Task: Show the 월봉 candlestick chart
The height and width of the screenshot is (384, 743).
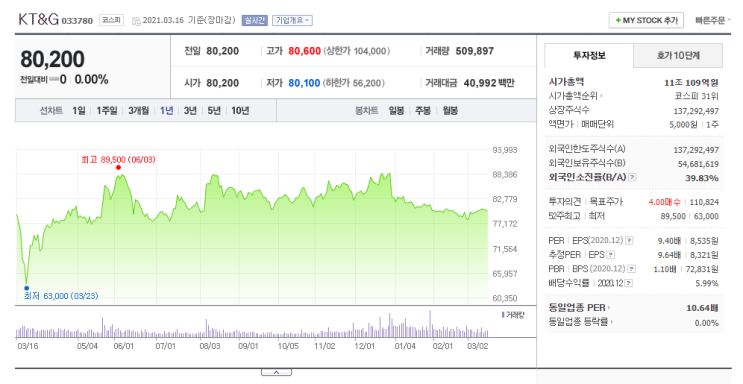Action: point(450,110)
